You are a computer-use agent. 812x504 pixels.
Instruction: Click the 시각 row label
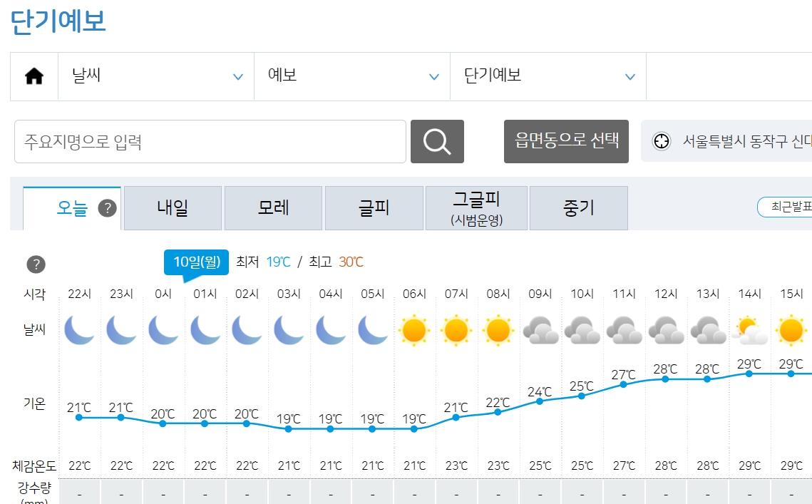(x=34, y=294)
